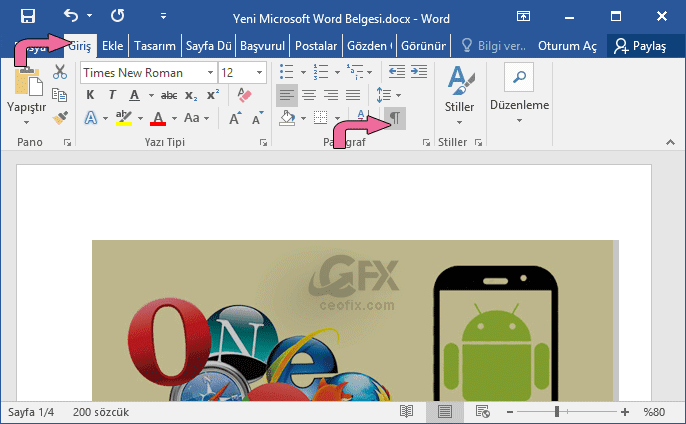Viewport: 686px width, 424px height.
Task: Expand the Yapıştır paste options arrow
Action: pos(26,122)
